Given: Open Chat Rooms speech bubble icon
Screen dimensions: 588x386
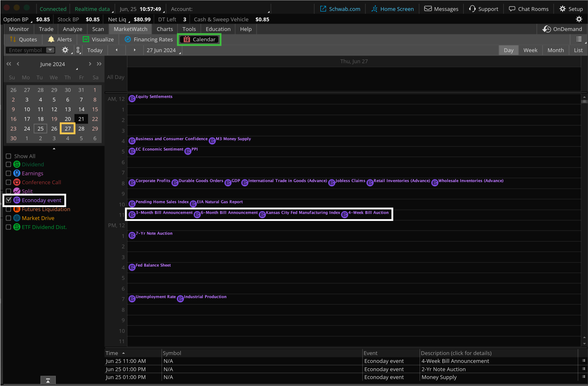Looking at the screenshot, I should click(x=512, y=9).
